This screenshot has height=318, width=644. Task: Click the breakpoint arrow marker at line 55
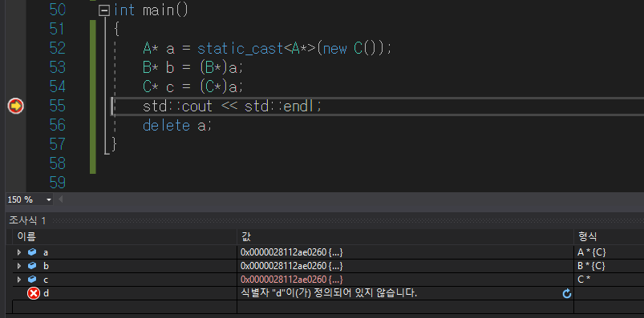pos(15,107)
